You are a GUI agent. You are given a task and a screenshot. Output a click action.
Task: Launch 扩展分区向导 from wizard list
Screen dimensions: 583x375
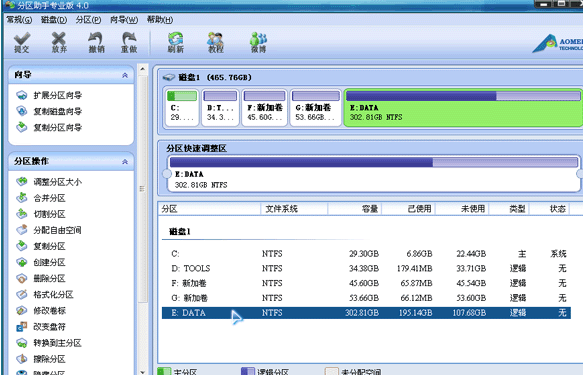point(49,96)
